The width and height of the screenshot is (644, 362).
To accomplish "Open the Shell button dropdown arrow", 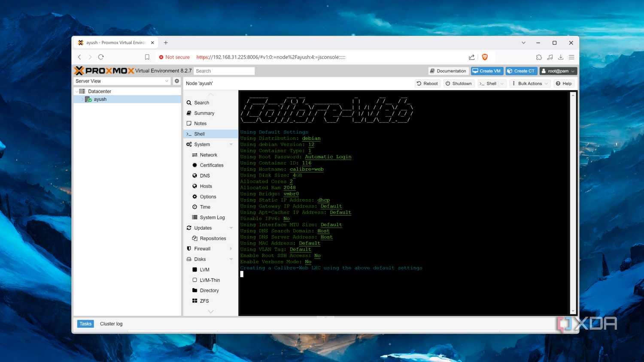I will point(502,84).
